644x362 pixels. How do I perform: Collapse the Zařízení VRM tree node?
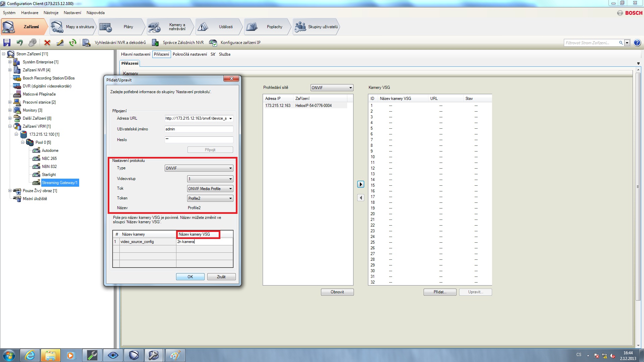click(x=10, y=126)
